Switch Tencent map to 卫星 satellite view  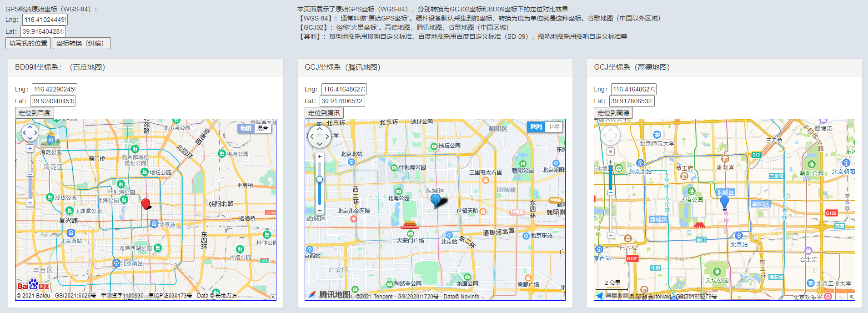click(x=554, y=126)
